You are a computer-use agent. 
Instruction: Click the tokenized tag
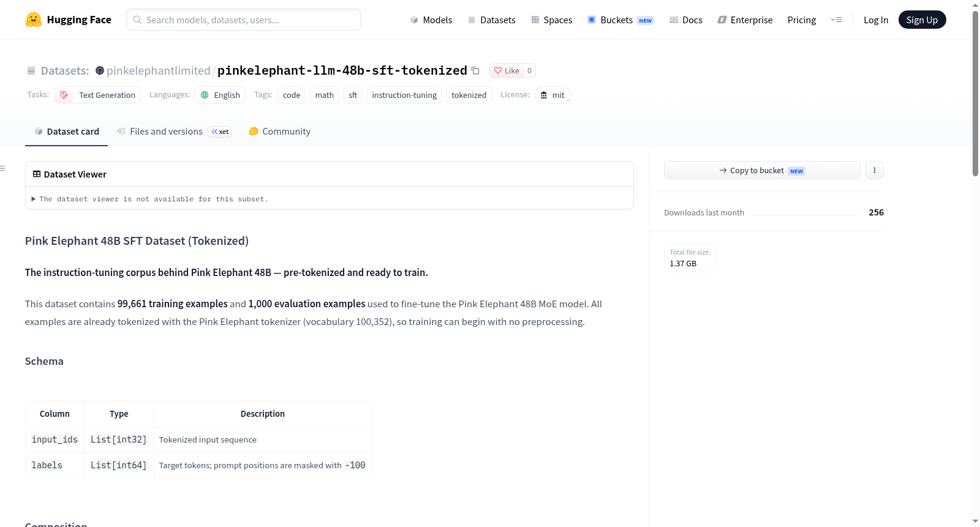(469, 95)
